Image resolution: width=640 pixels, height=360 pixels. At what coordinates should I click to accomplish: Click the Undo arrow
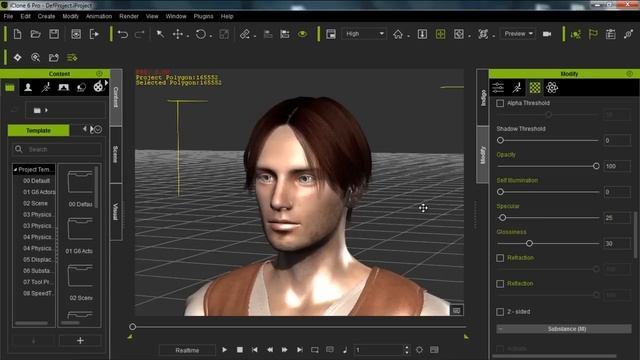122,34
